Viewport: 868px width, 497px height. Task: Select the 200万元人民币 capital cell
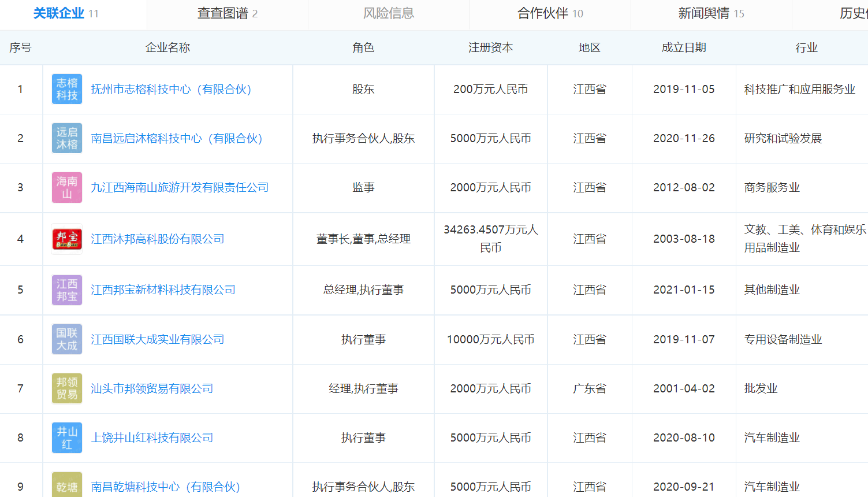pyautogui.click(x=490, y=90)
